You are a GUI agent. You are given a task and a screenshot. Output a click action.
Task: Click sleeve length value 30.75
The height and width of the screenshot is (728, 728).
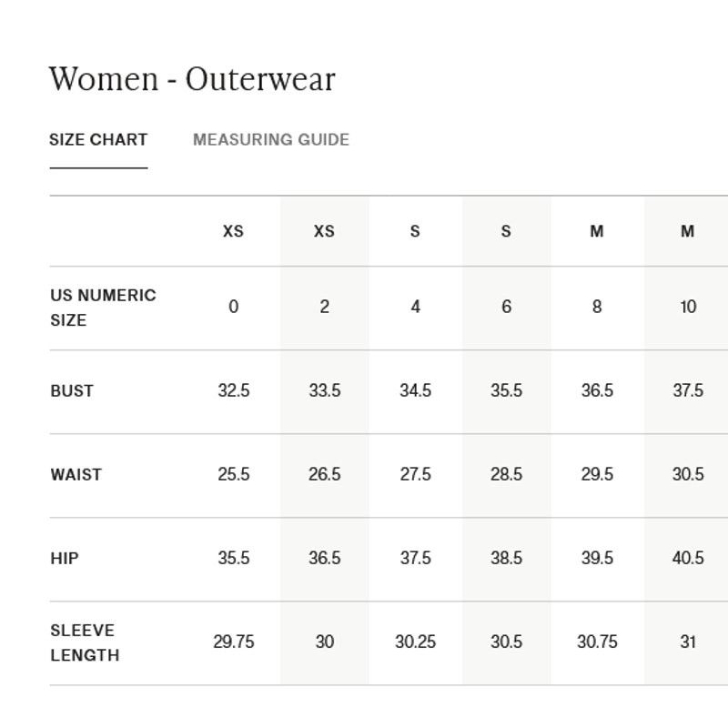597,642
